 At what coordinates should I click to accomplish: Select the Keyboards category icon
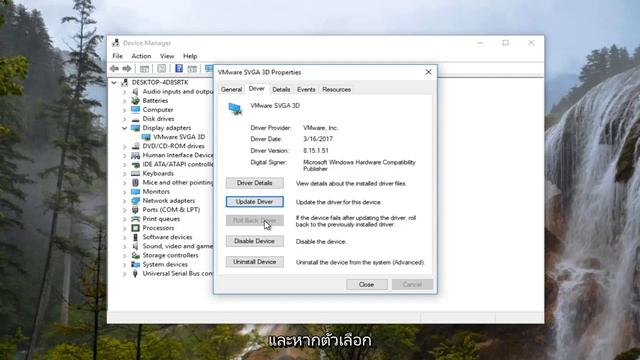pos(136,173)
